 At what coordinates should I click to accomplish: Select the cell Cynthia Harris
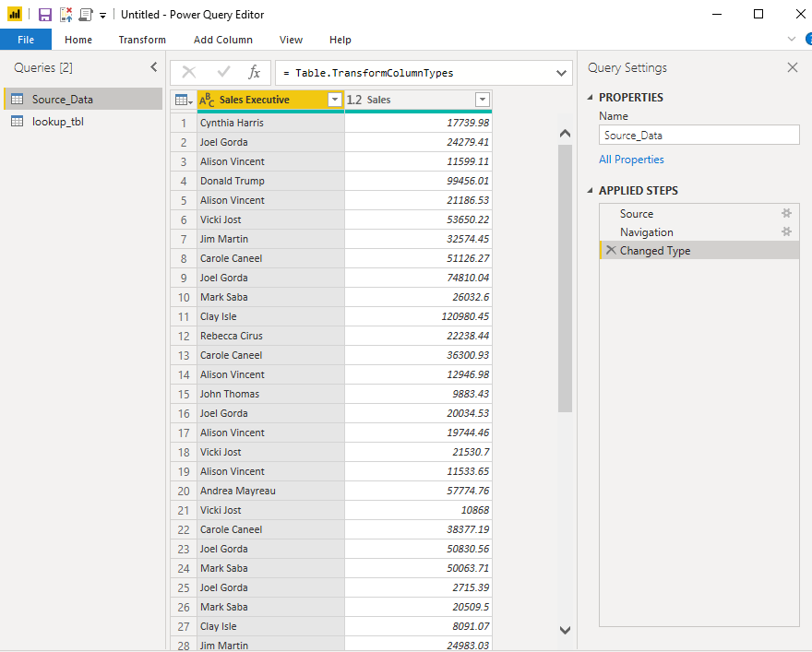coord(270,123)
